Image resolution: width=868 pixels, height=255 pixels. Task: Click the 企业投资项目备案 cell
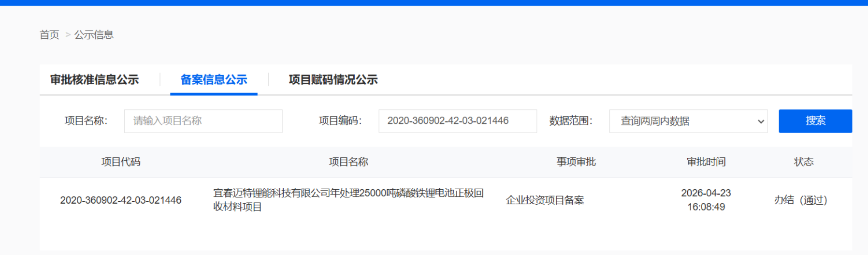click(545, 200)
